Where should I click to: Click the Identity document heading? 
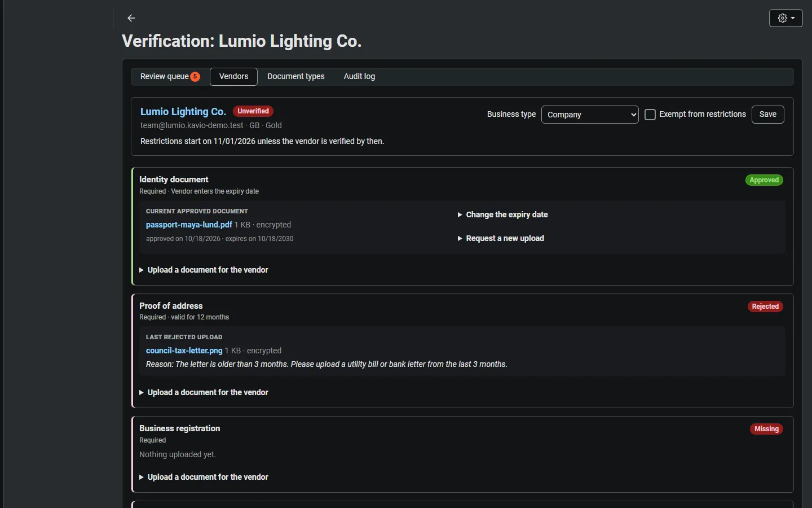pyautogui.click(x=174, y=179)
